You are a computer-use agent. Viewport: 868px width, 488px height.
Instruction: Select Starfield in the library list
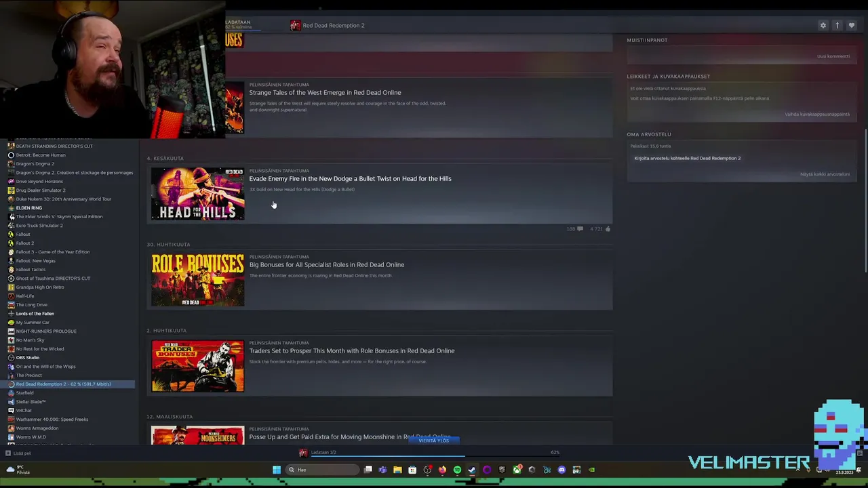pyautogui.click(x=24, y=393)
